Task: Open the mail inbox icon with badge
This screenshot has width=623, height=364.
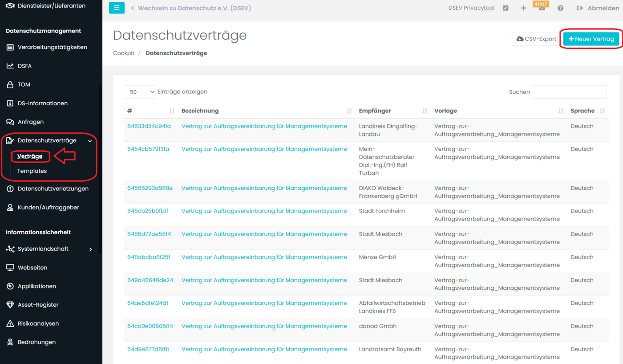Action: pyautogui.click(x=542, y=8)
